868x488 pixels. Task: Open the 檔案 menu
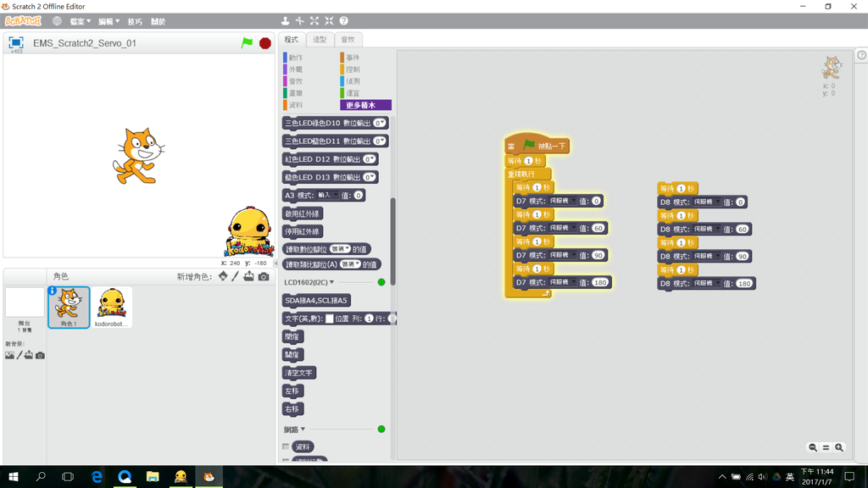tap(80, 21)
